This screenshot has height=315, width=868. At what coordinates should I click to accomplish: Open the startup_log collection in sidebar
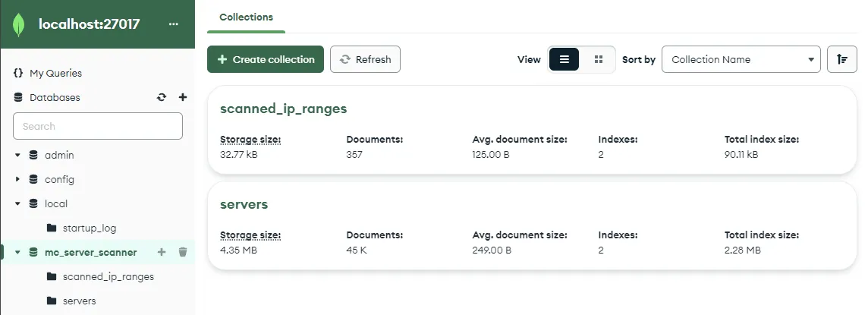[x=89, y=228]
